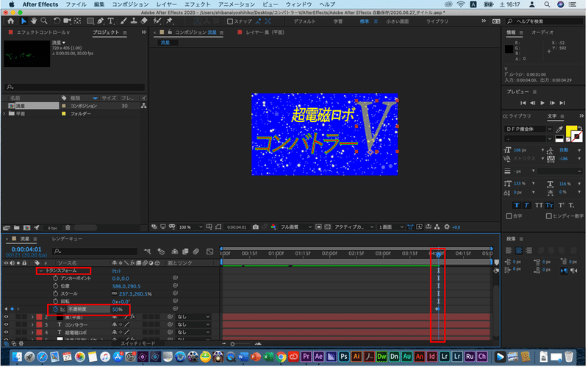Enable the 合字 ligatures checkbox
Image resolution: width=588 pixels, height=367 pixels.
[x=509, y=216]
